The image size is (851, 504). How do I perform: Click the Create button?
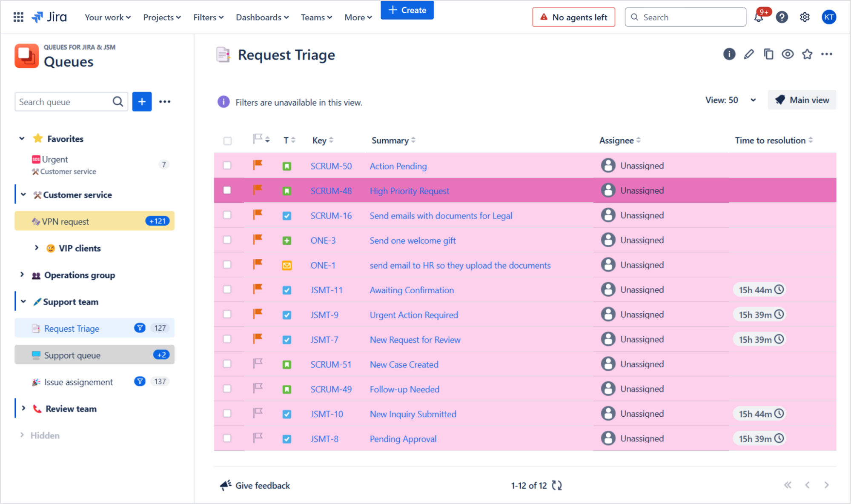click(407, 10)
